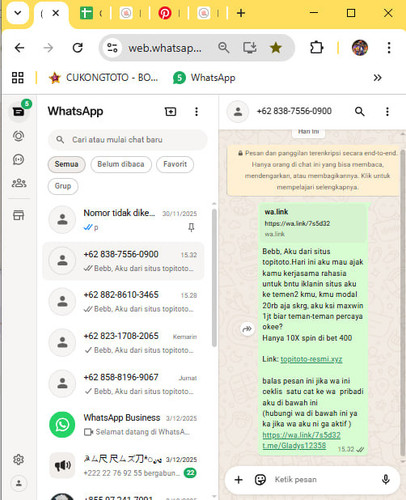This screenshot has height=500, width=406.
Task: Open WhatsApp settings gear
Action: (x=19, y=460)
